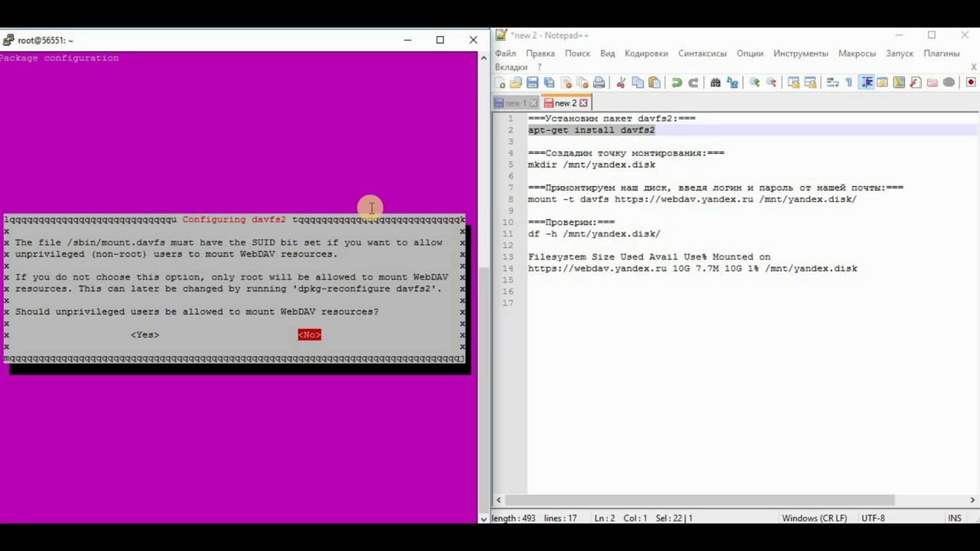Viewport: 980px width, 551px height.
Task: Click the highlighted apt-get install davfs2 line
Action: tap(591, 130)
